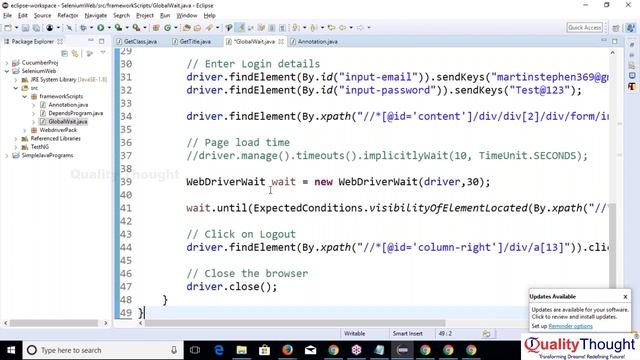640x360 pixels.
Task: Click the Back navigation arrow icon
Action: click(342, 28)
